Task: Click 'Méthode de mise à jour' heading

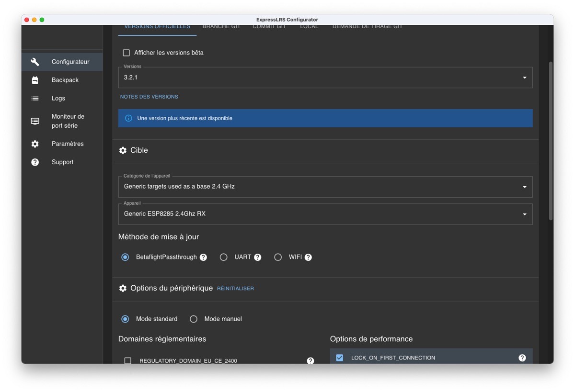Action: [159, 237]
